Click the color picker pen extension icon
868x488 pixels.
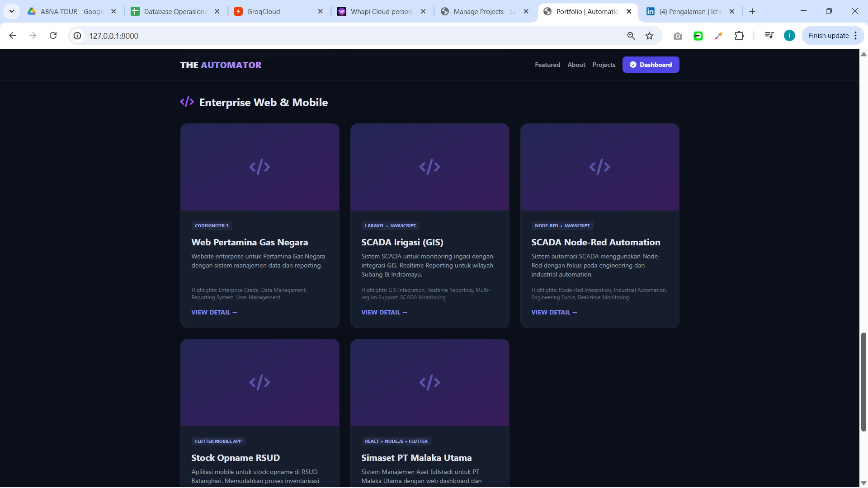coord(718,36)
